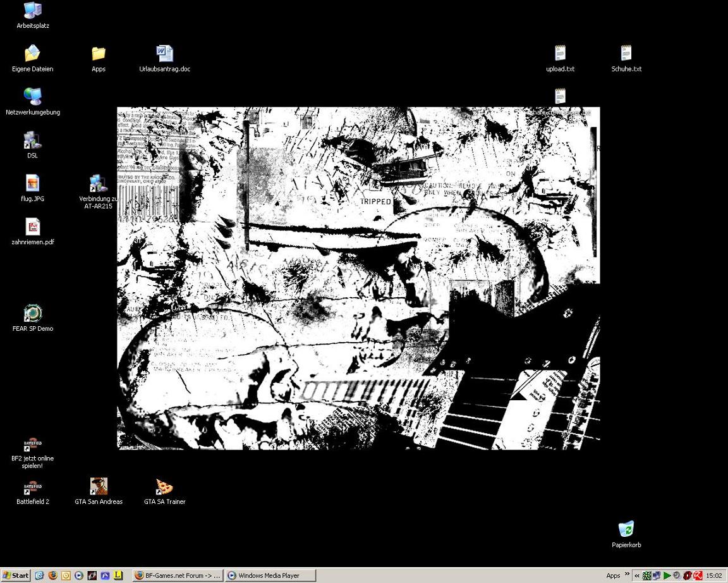Click the dark red tray icon
The width and height of the screenshot is (728, 583).
[688, 575]
